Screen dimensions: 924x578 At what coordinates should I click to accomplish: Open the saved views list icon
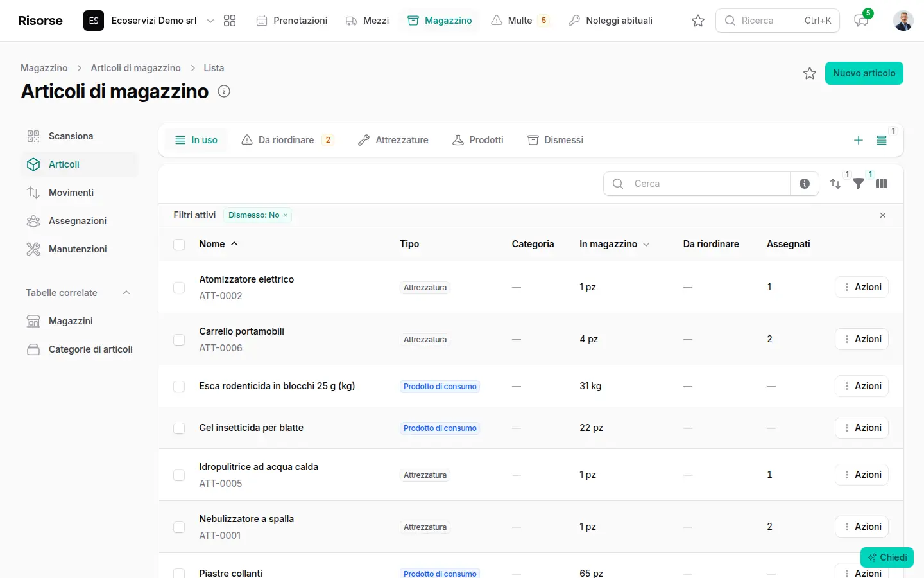[x=882, y=140]
